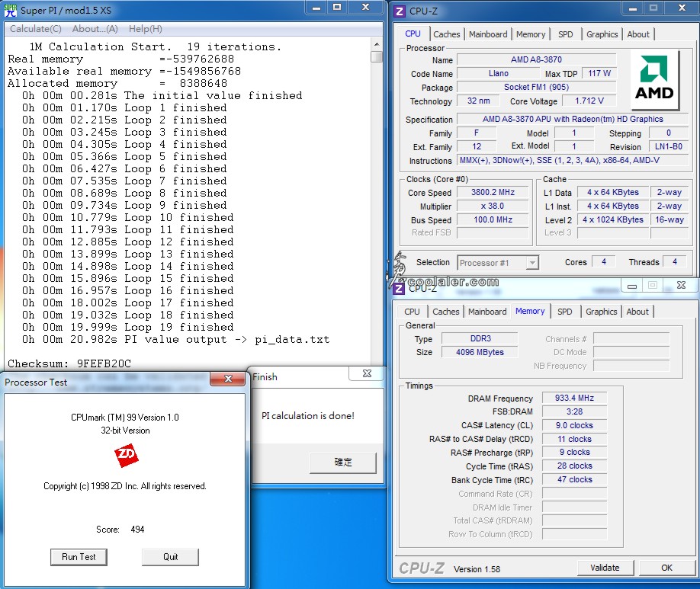
Task: Select Memory tab in lower CPU-Z window
Action: 530,311
